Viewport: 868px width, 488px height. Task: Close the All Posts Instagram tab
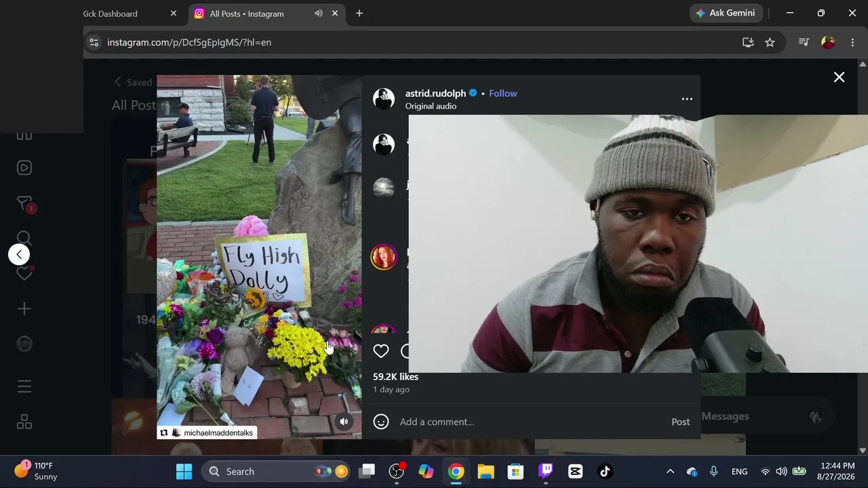click(x=335, y=14)
